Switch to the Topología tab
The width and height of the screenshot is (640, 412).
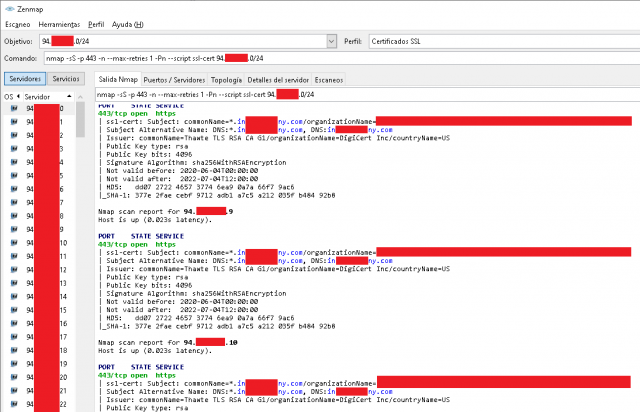226,80
